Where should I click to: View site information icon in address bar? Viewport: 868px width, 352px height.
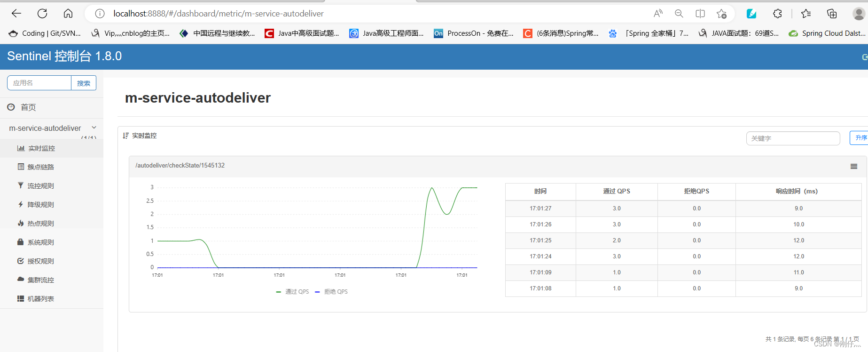(100, 14)
